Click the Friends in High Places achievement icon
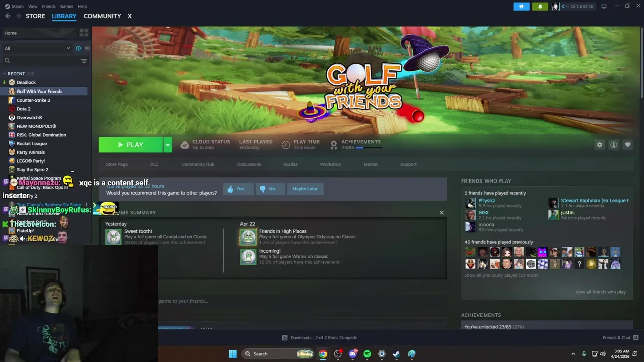Viewport: 644px width, 362px height. tap(248, 237)
